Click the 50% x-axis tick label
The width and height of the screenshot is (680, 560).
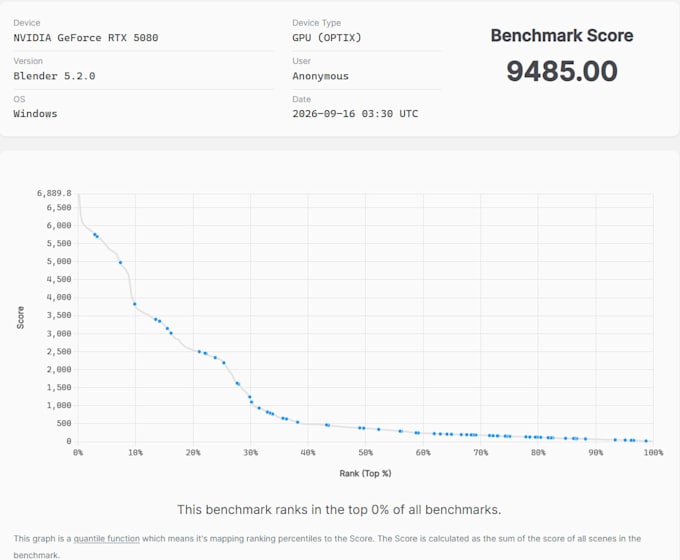coord(365,452)
